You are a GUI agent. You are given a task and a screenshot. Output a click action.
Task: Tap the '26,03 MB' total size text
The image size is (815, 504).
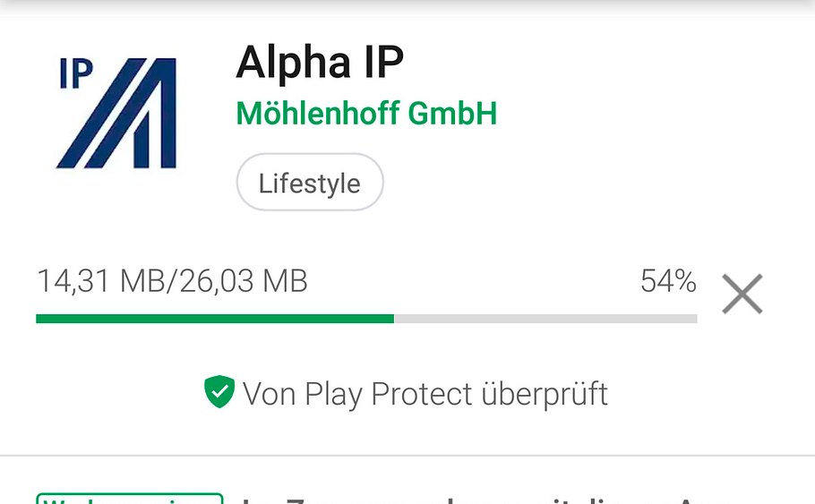(x=244, y=281)
